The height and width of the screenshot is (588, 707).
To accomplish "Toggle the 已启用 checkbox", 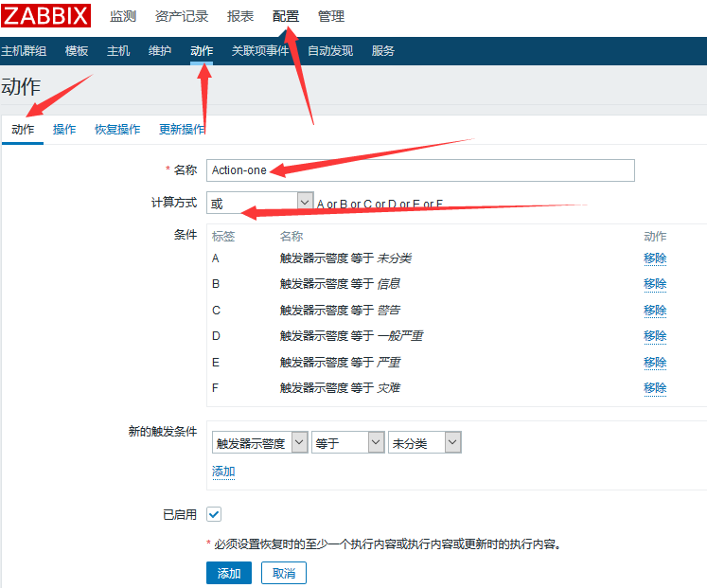I will pyautogui.click(x=214, y=514).
